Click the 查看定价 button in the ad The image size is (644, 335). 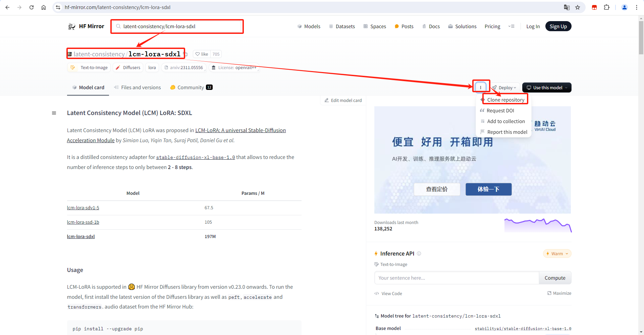click(437, 189)
